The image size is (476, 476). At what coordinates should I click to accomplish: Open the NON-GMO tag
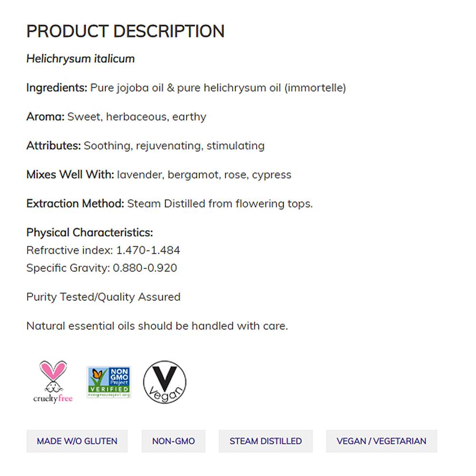coord(173,441)
